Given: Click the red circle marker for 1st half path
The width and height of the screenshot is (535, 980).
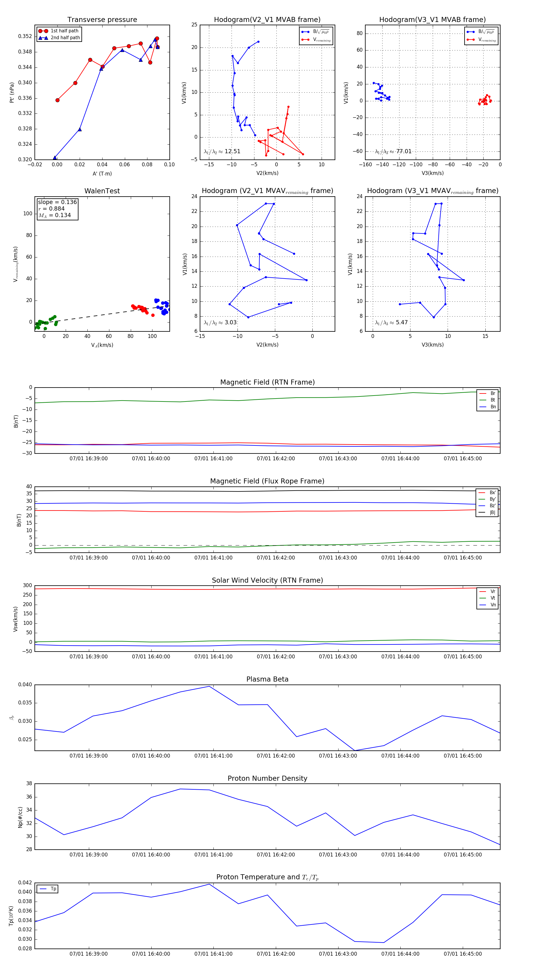Looking at the screenshot, I should pos(43,31).
